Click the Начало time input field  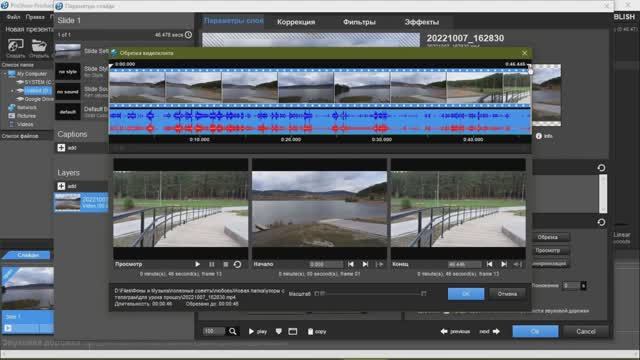(325, 264)
